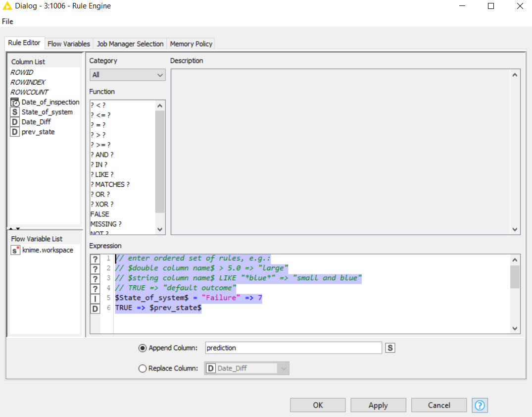Click the integer type icon on expression line 5
The height and width of the screenshot is (417, 532).
96,299
